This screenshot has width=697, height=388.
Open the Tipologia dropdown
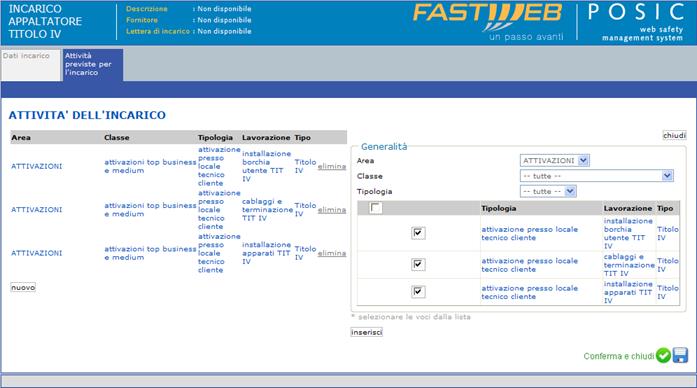point(548,192)
